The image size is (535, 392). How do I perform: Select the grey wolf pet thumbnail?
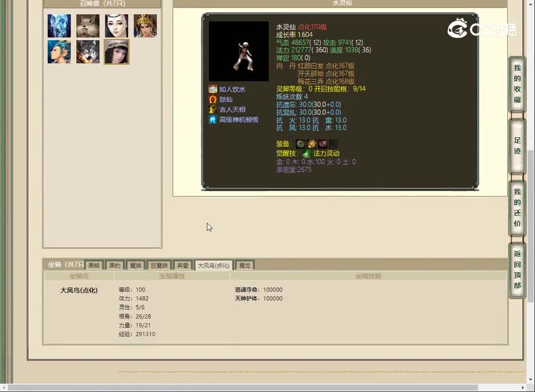[x=88, y=52]
